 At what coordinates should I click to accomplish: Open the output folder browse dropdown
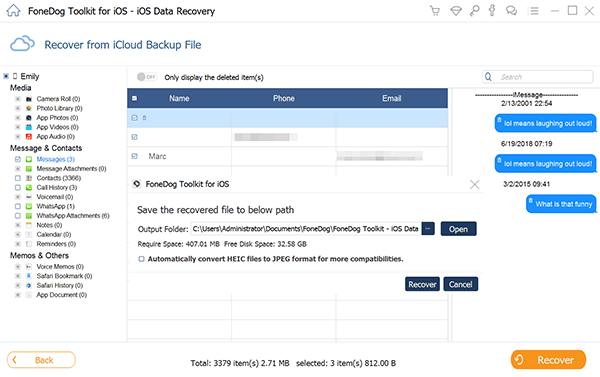[428, 229]
